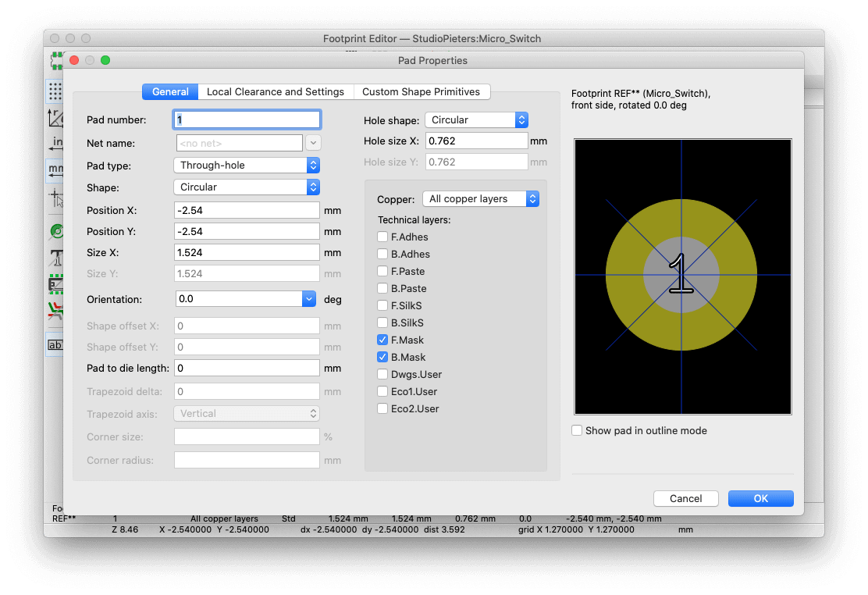The width and height of the screenshot is (868, 595).
Task: Enable the F.Paste technical layer
Action: click(x=382, y=272)
